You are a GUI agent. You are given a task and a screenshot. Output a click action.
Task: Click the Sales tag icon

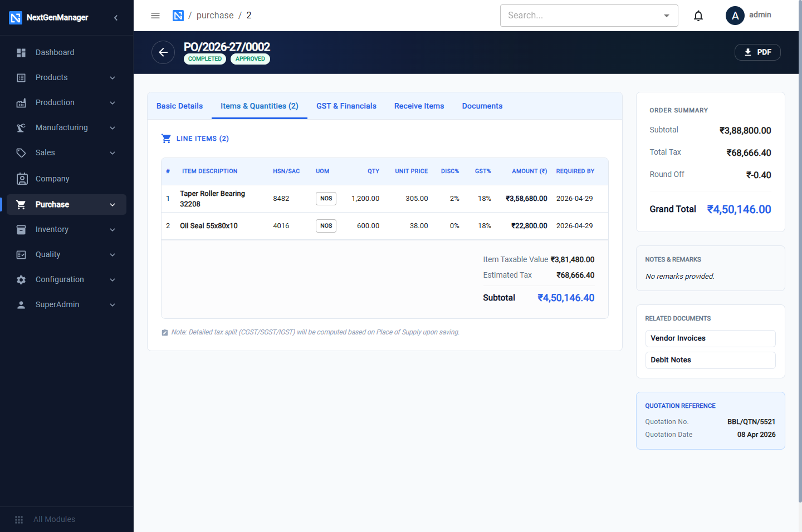tap(21, 152)
